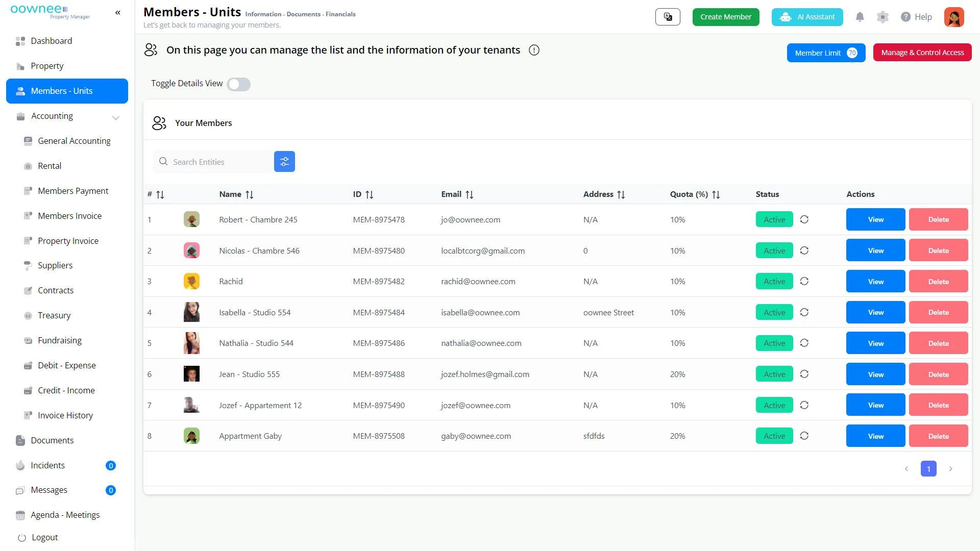The width and height of the screenshot is (980, 551).
Task: Click Isabella's photo thumbnail
Action: 191,312
